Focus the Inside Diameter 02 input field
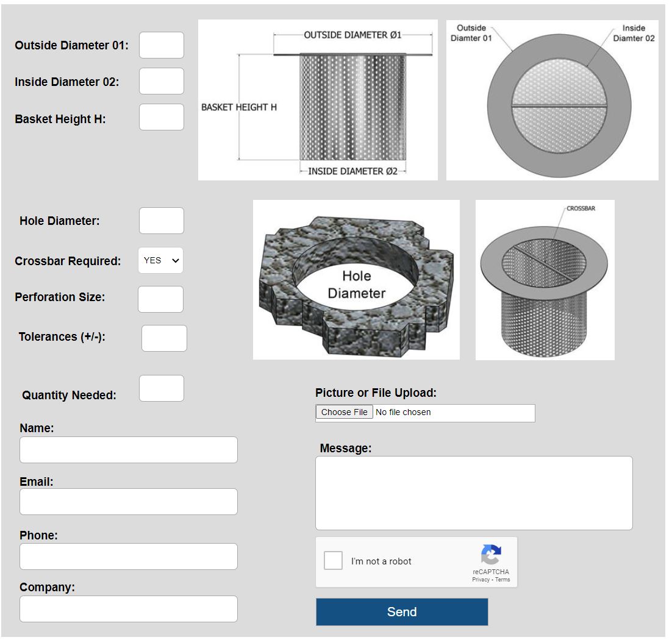This screenshot has width=672, height=640. tap(162, 81)
